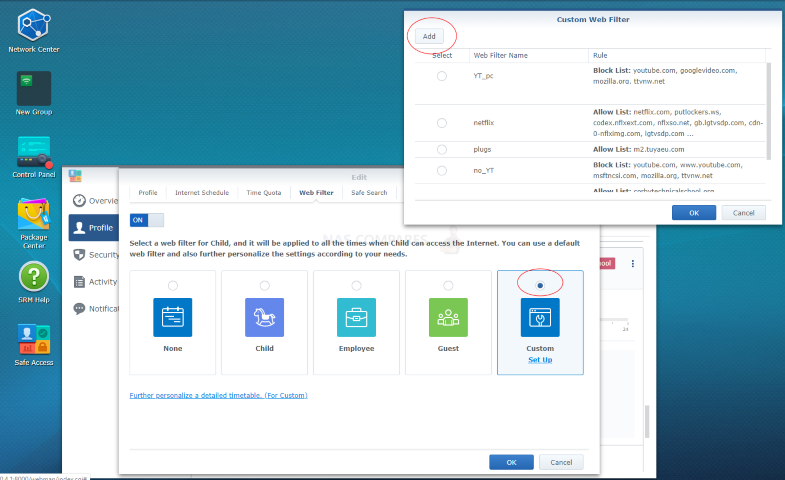Select the Child web filter radio button
This screenshot has width=785, height=480.
click(264, 285)
